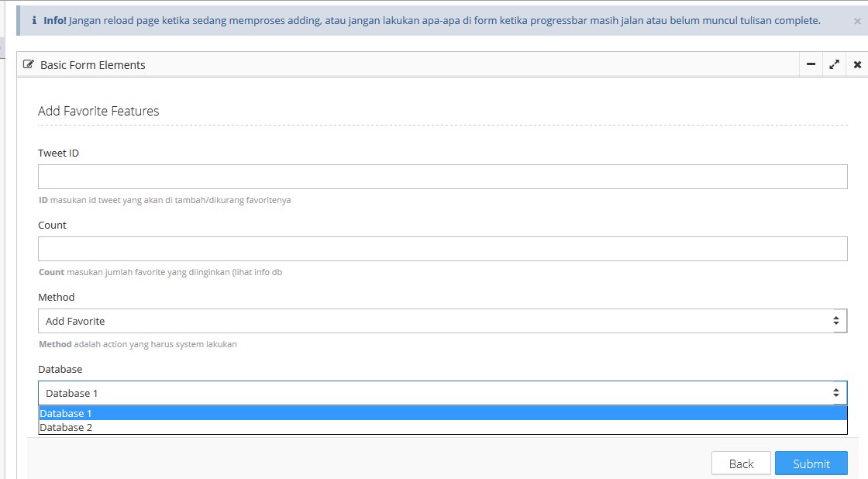Collapse the panel using the minus icon
Image resolution: width=868 pixels, height=479 pixels.
click(811, 64)
